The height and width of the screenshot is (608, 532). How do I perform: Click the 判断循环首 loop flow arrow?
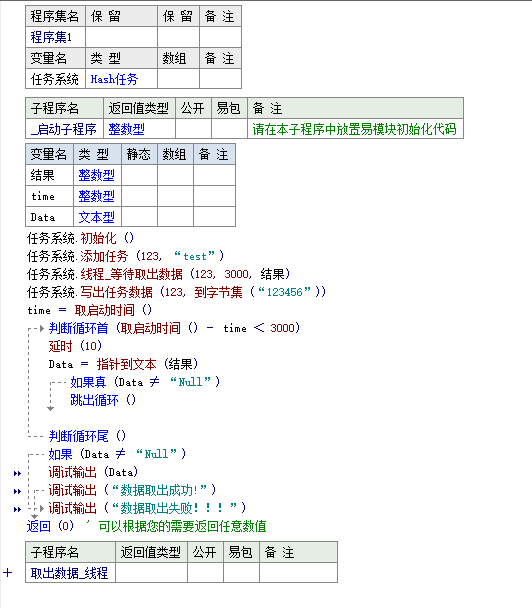(42, 328)
